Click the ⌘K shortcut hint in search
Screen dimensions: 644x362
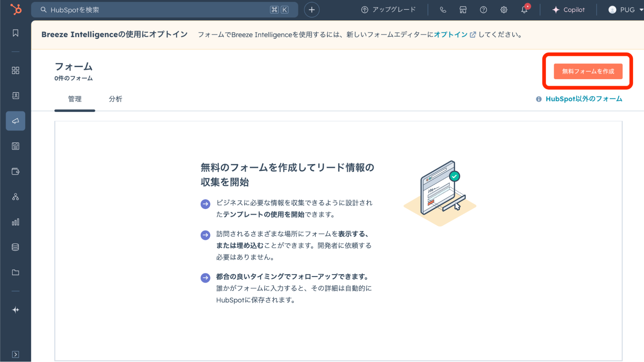[x=279, y=10]
